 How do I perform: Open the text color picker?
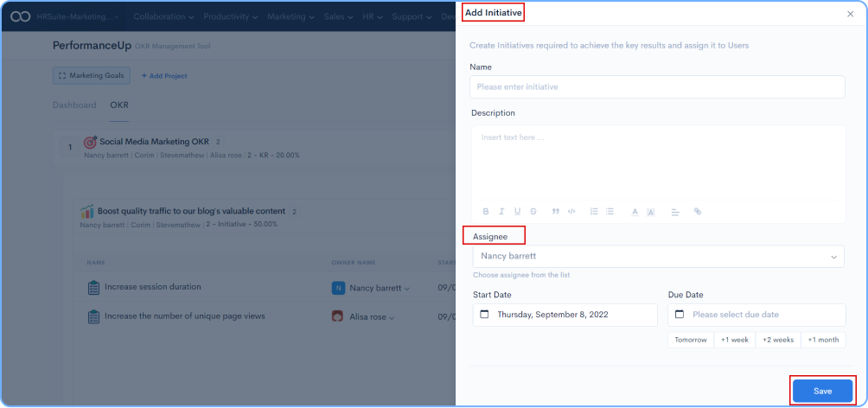(x=635, y=211)
